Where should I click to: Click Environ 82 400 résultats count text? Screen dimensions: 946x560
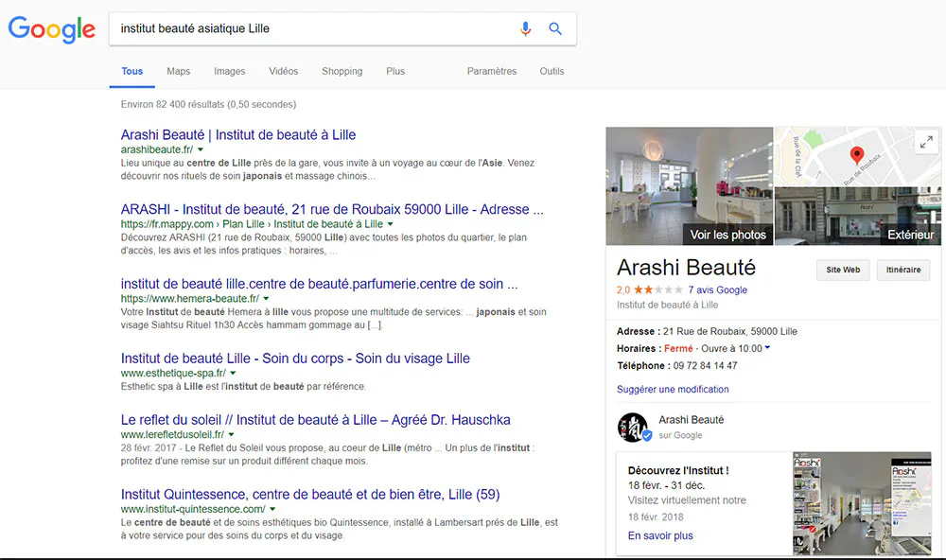208,104
